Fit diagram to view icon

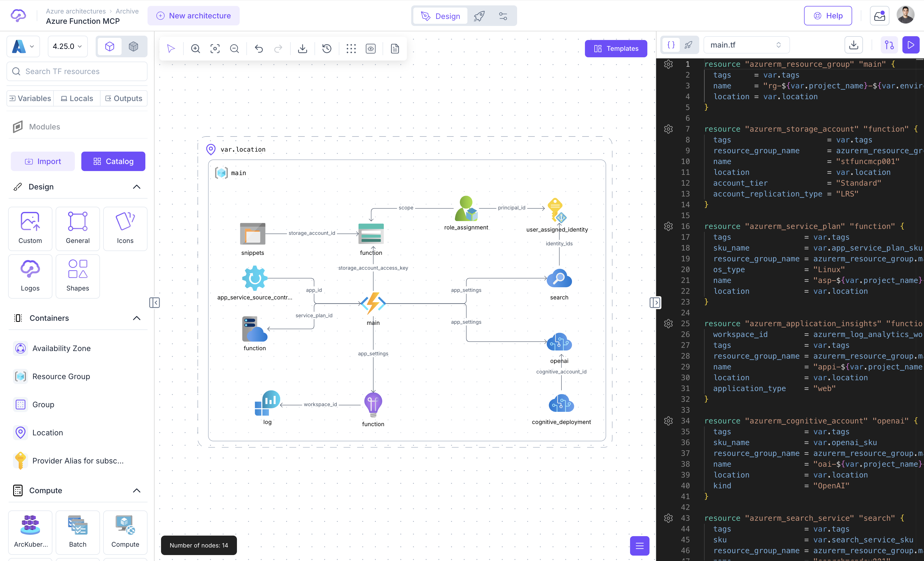pyautogui.click(x=215, y=48)
